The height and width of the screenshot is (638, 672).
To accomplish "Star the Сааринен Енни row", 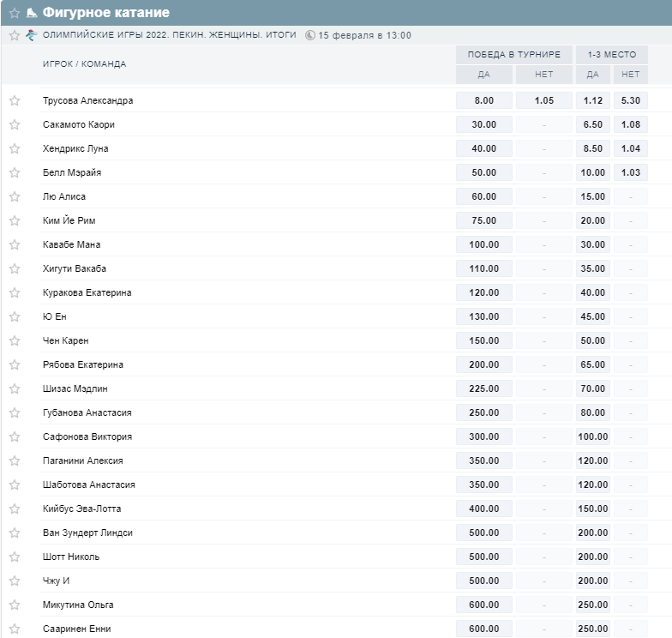I will (x=15, y=629).
